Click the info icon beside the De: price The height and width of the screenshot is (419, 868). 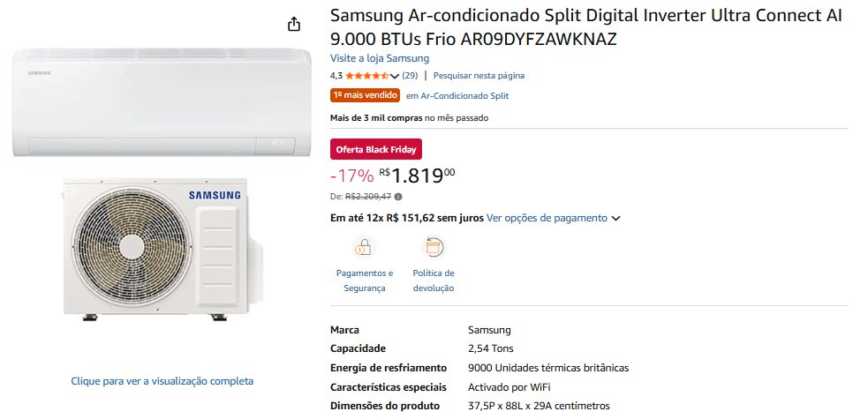click(x=398, y=197)
